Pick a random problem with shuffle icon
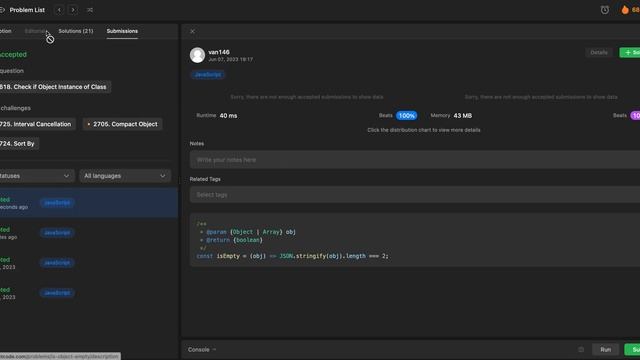The height and width of the screenshot is (360, 640). pyautogui.click(x=90, y=10)
